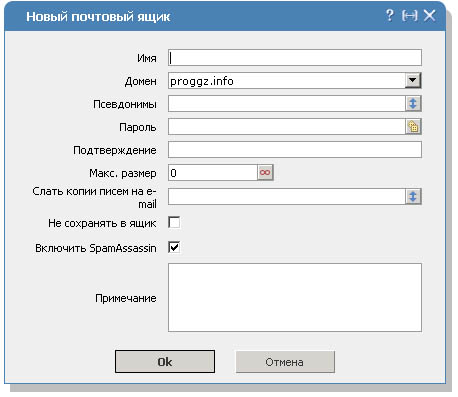Image resolution: width=458 pixels, height=397 pixels.
Task: Click the Не сохранять в ящик label
Action: 102,223
